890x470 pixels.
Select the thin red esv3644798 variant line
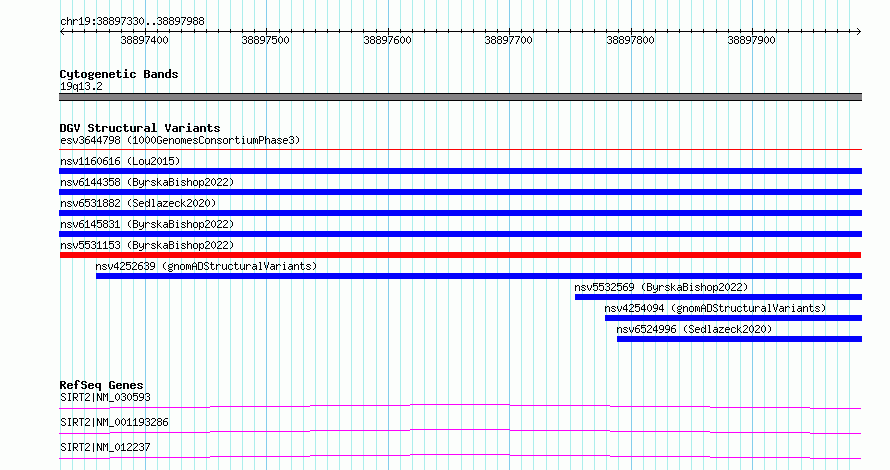[x=460, y=150]
